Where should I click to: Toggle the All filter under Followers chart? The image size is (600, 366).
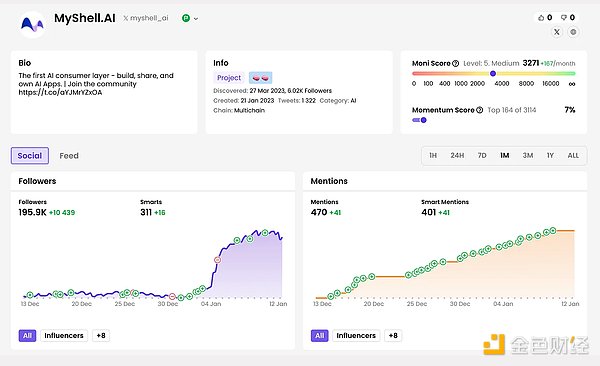pos(27,336)
